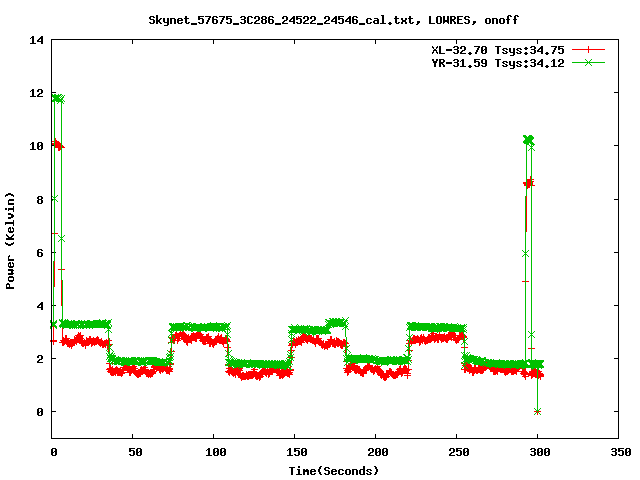Screen dimensions: 640x480
Task: Click the plot title 'Skynet_57675_3C286_24522_24546_cal.txt, LOWRES, onoff'
Action: pos(333,20)
